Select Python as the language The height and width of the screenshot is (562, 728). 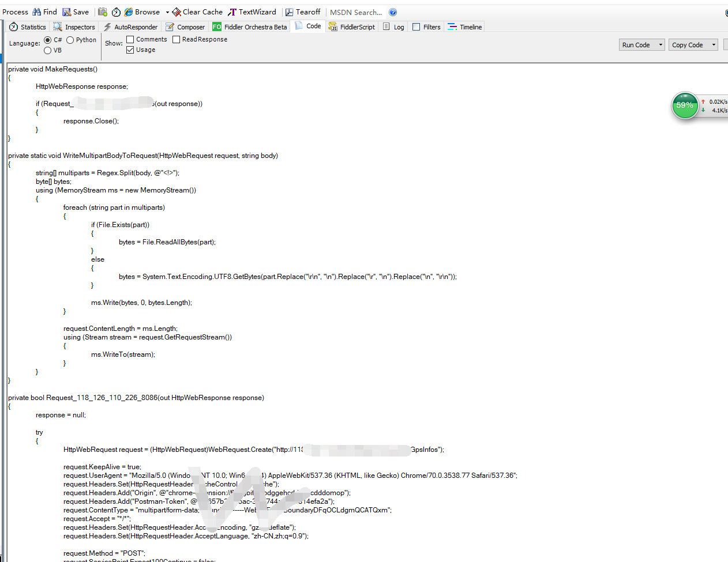tap(70, 40)
